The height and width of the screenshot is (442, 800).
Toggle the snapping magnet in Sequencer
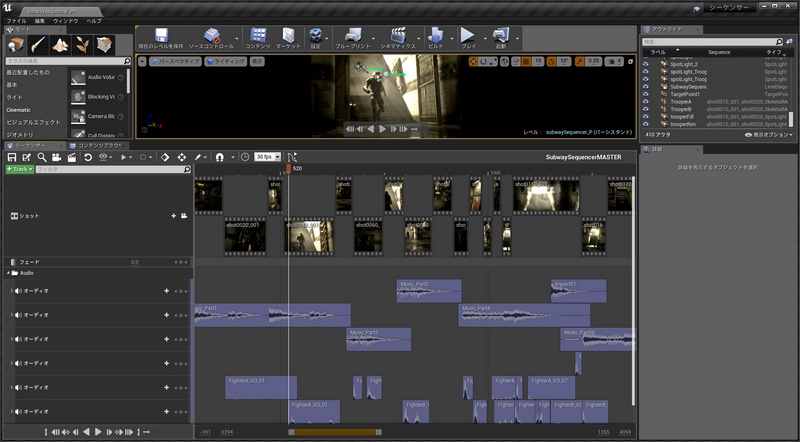tap(218, 157)
